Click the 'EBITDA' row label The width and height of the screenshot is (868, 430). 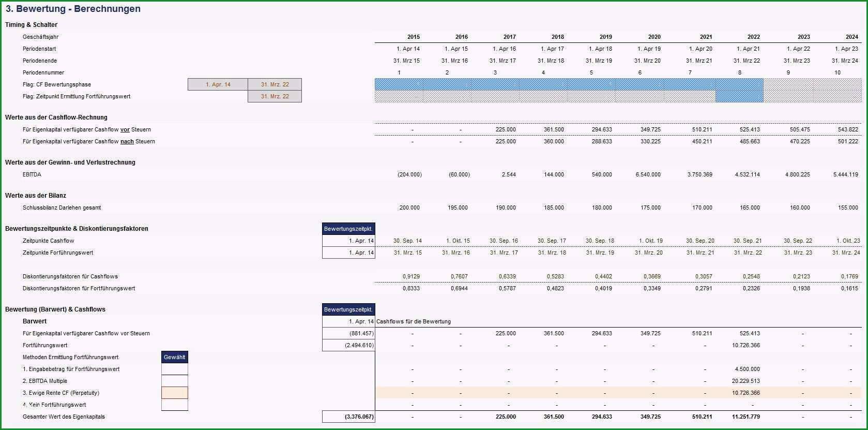tap(32, 174)
